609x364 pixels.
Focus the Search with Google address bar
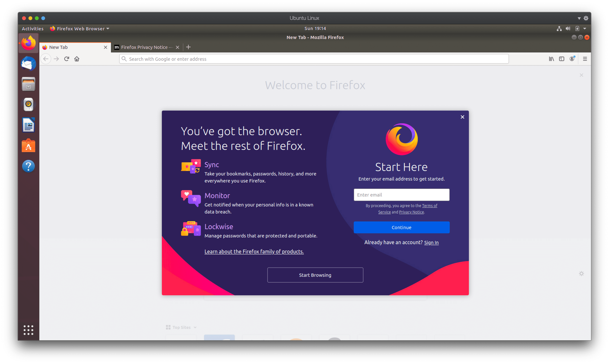coord(314,59)
